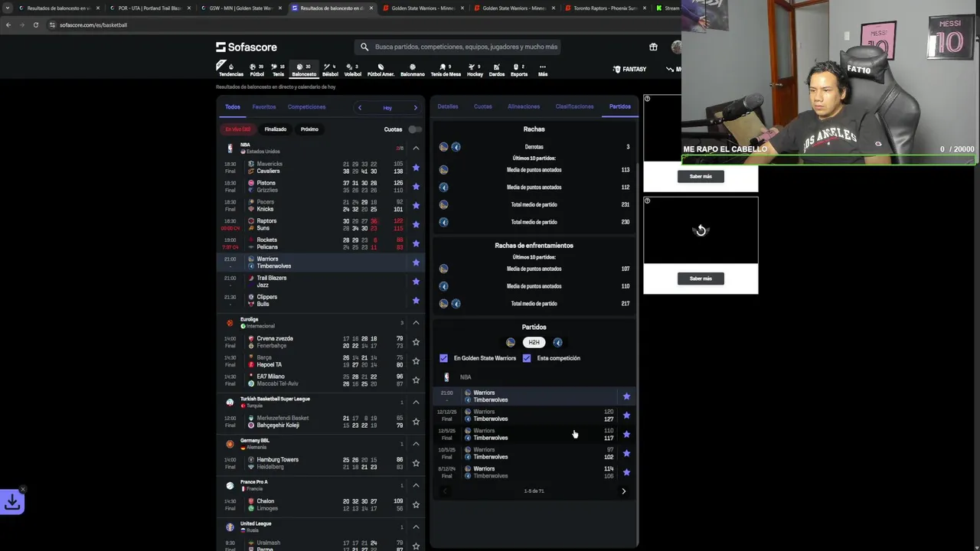
Task: Open the FANTASY section
Action: tap(630, 69)
